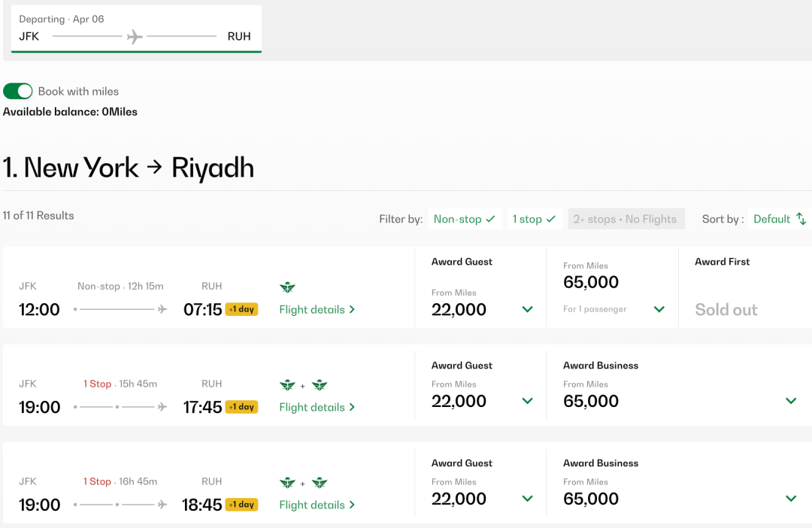Click the 1 Stop label on 15h 45m flight

click(97, 384)
